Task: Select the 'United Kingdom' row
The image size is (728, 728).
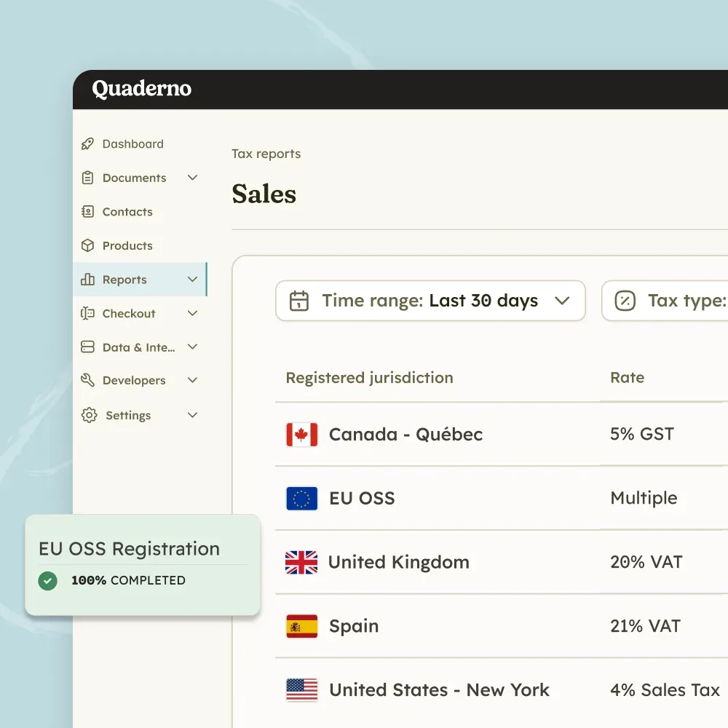Action: [502, 562]
